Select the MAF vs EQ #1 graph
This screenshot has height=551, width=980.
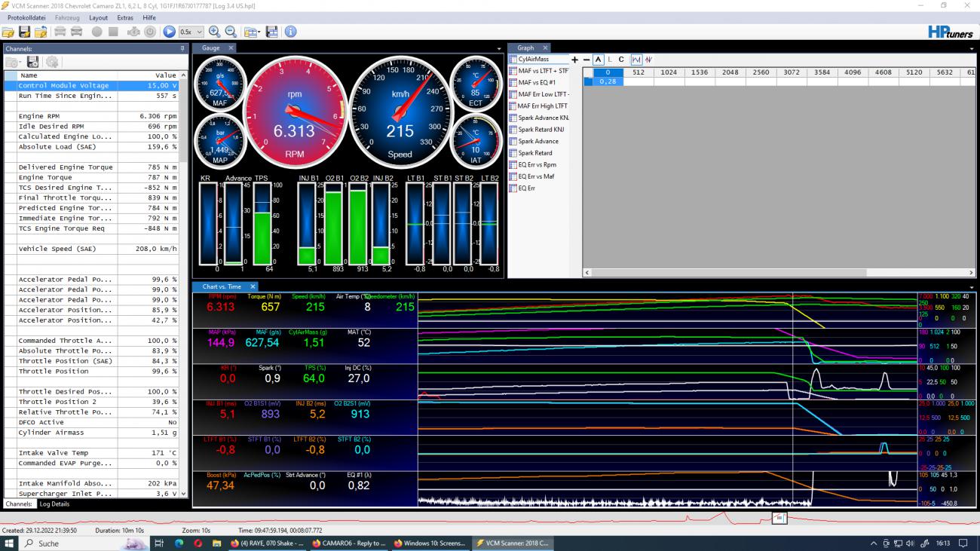pyautogui.click(x=536, y=82)
